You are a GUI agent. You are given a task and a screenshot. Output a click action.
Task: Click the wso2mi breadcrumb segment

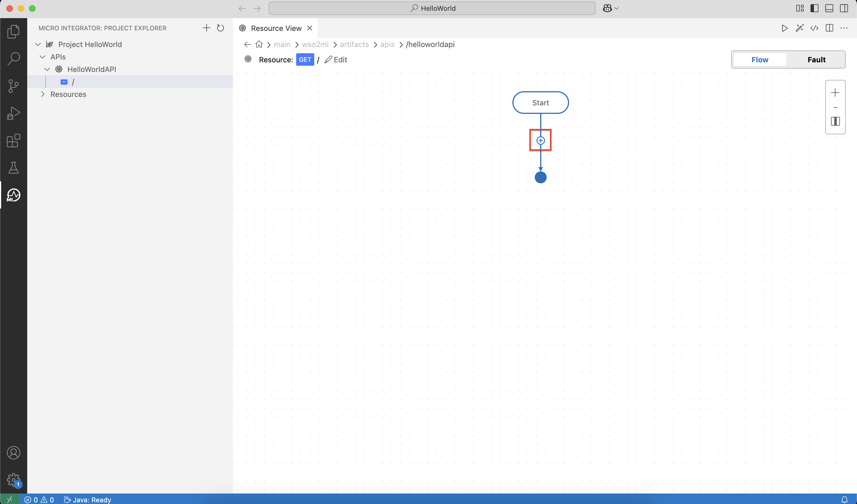pos(315,44)
